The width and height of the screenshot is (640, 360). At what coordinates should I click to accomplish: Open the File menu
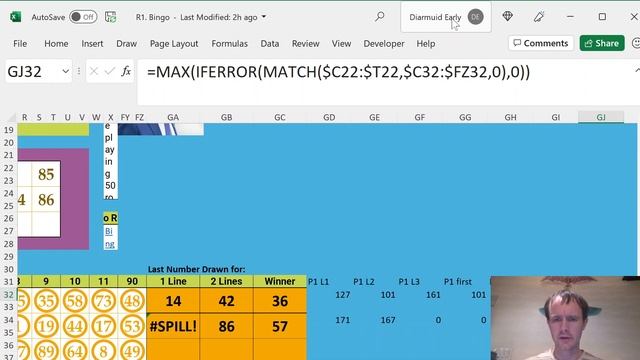tap(20, 43)
